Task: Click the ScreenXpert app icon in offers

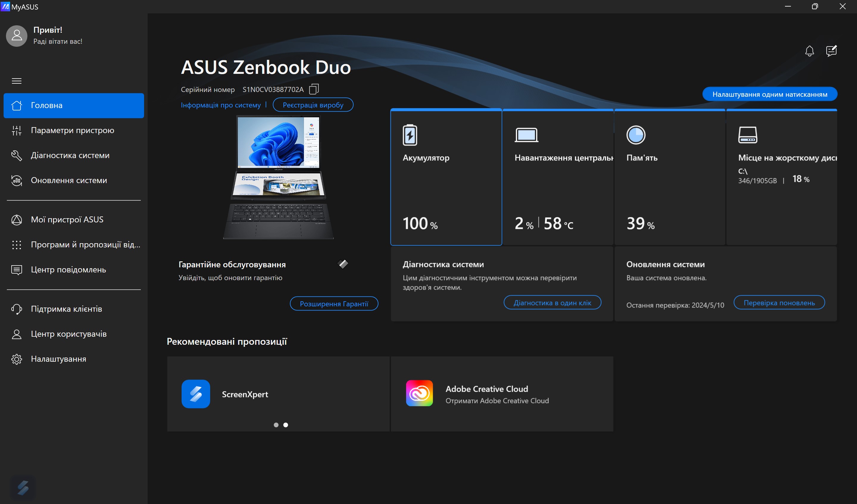Action: [196, 394]
